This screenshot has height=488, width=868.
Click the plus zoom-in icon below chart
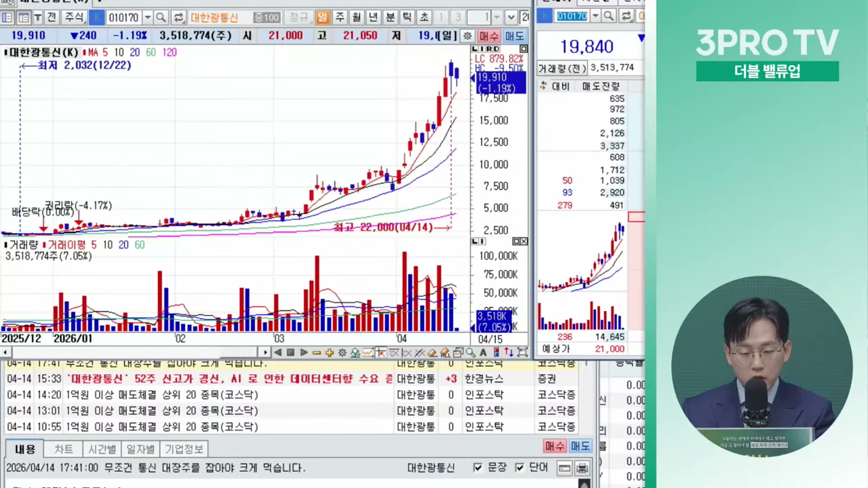coord(329,353)
